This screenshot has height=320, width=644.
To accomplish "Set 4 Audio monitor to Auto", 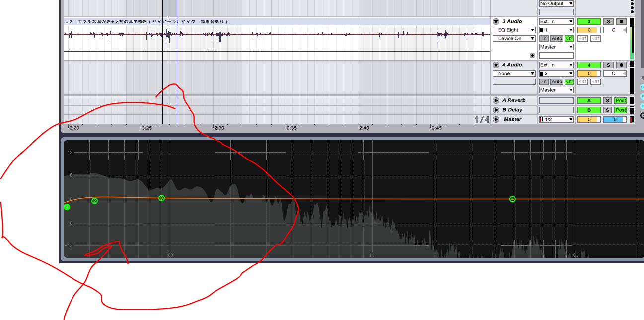I will coord(557,81).
